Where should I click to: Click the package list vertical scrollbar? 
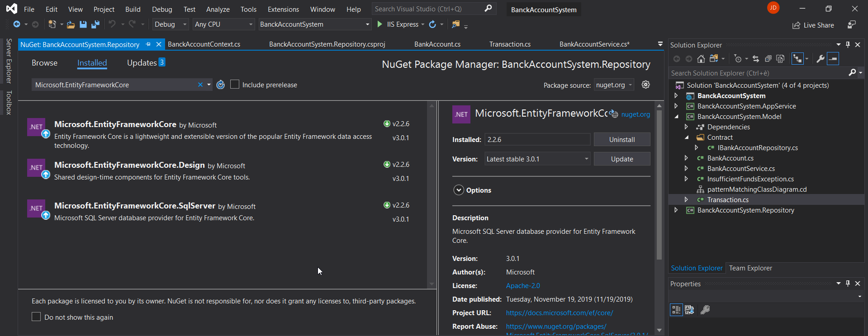[432, 194]
